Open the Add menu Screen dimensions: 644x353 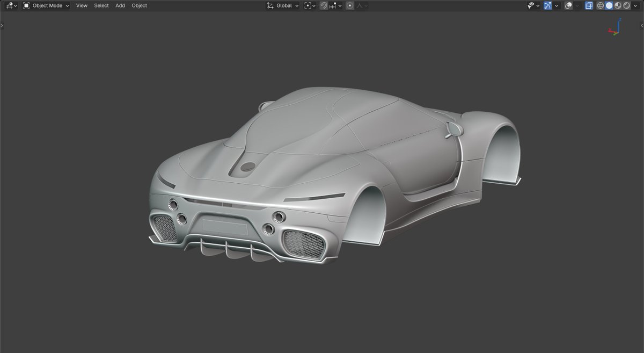tap(120, 5)
